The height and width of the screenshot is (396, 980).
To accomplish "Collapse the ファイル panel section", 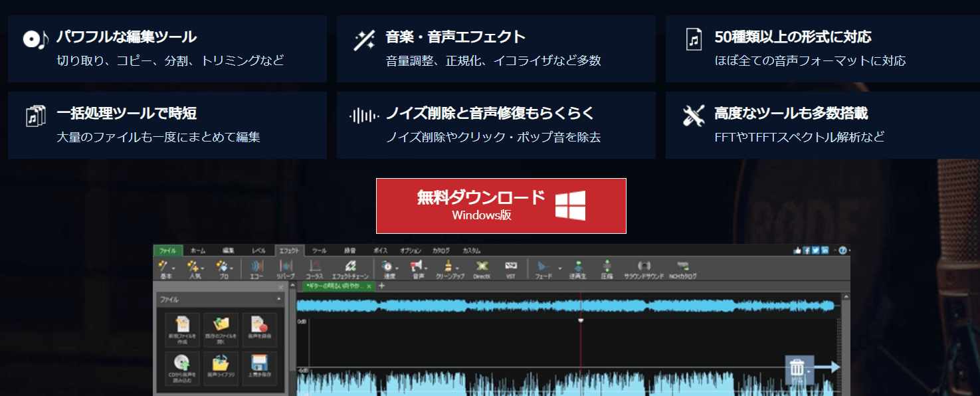I will tap(278, 300).
